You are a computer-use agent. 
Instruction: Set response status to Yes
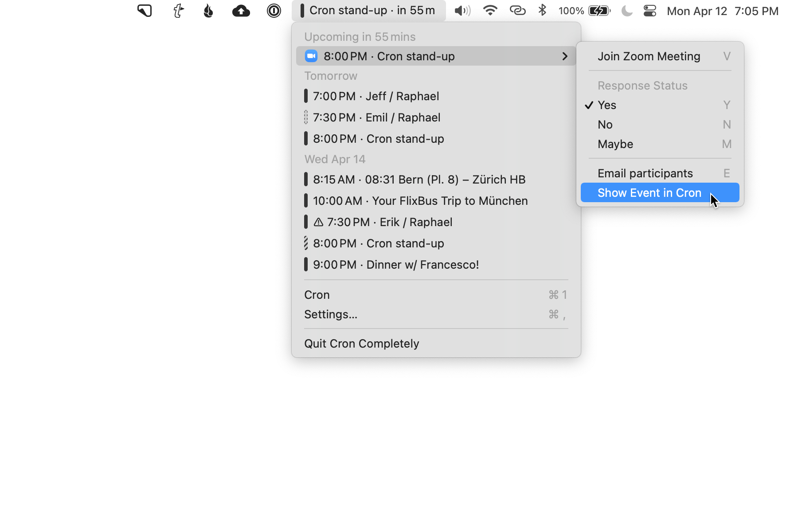[x=607, y=105]
